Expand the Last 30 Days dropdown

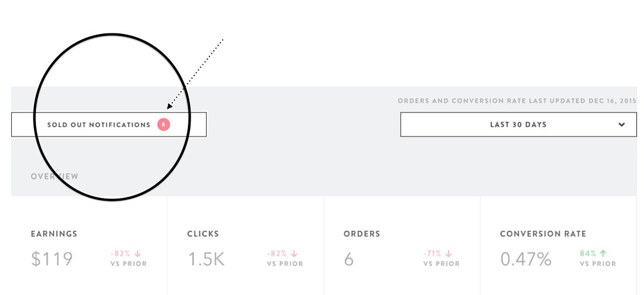pos(518,125)
